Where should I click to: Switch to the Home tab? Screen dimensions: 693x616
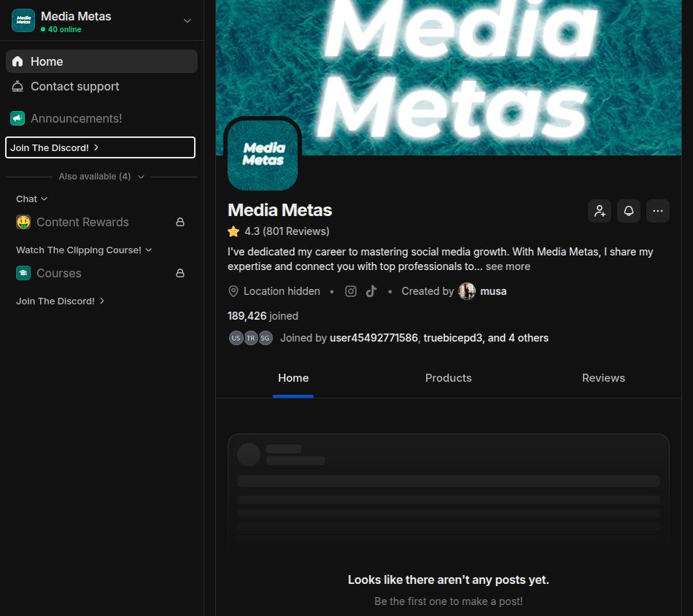pos(293,378)
